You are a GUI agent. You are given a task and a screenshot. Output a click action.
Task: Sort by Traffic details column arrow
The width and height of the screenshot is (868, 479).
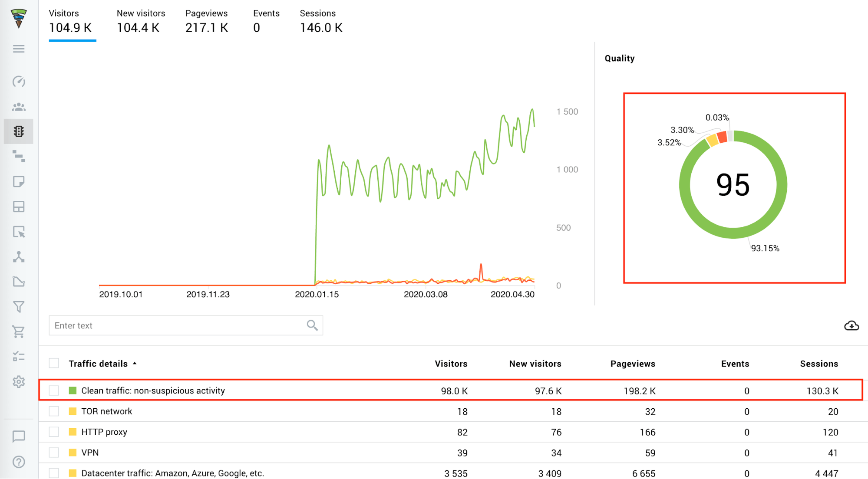(135, 364)
